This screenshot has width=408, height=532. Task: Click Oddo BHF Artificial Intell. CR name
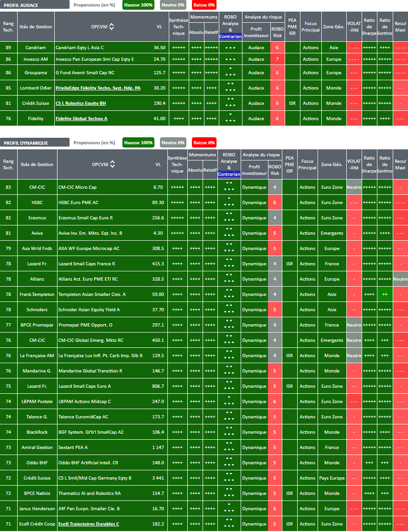[x=88, y=462]
